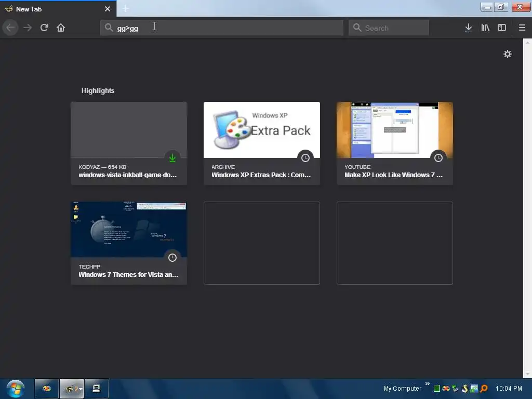The height and width of the screenshot is (399, 532).
Task: Open Windows XP Extras Pack archive card
Action: [262, 143]
